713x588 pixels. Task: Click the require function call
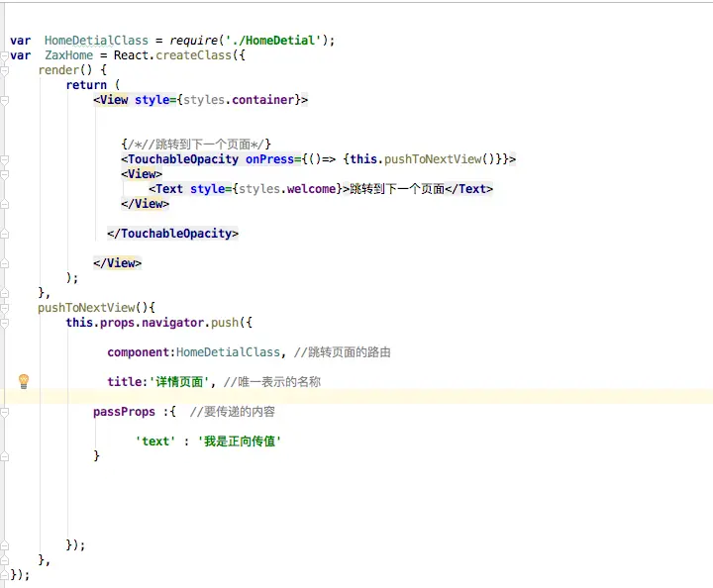pos(194,41)
